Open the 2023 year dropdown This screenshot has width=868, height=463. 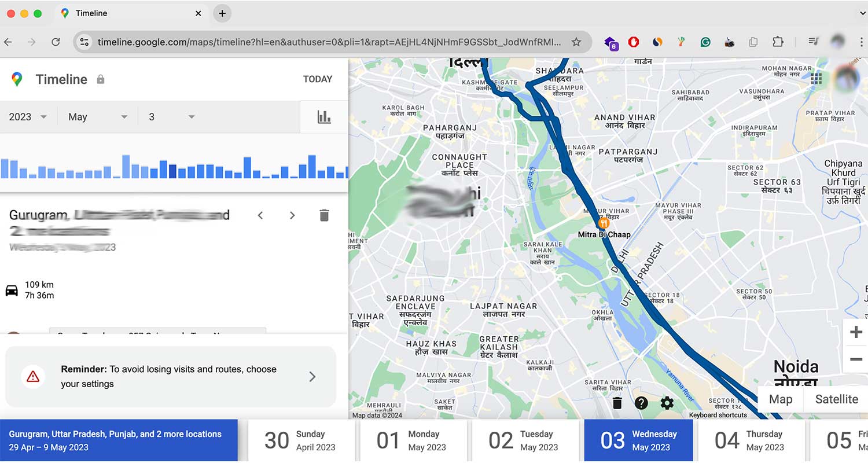pyautogui.click(x=27, y=116)
